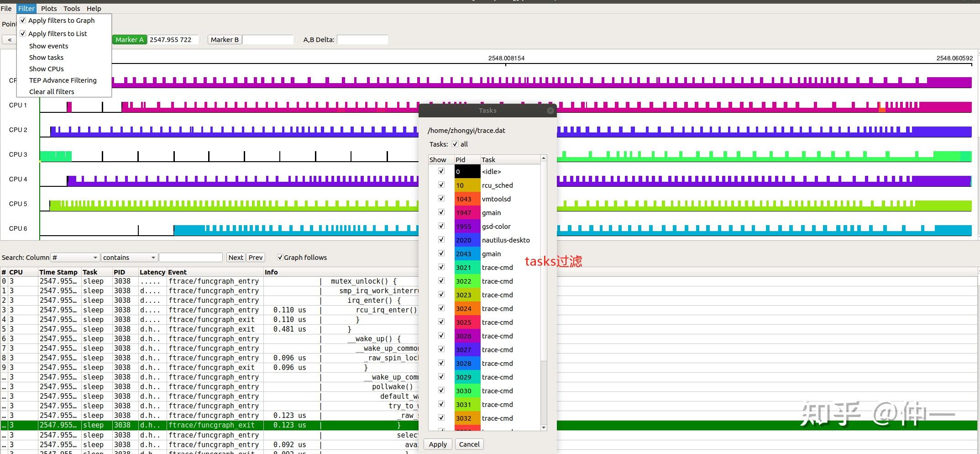Toggle the 'all' tasks checkbox

455,144
